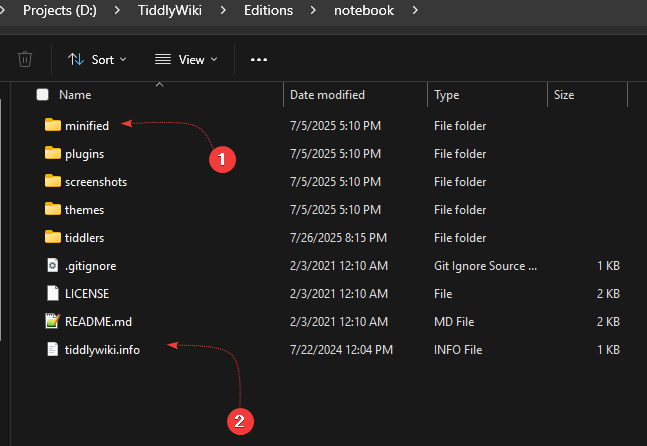Viewport: 647px width, 446px height.
Task: Select the plugins folder name
Action: (85, 154)
